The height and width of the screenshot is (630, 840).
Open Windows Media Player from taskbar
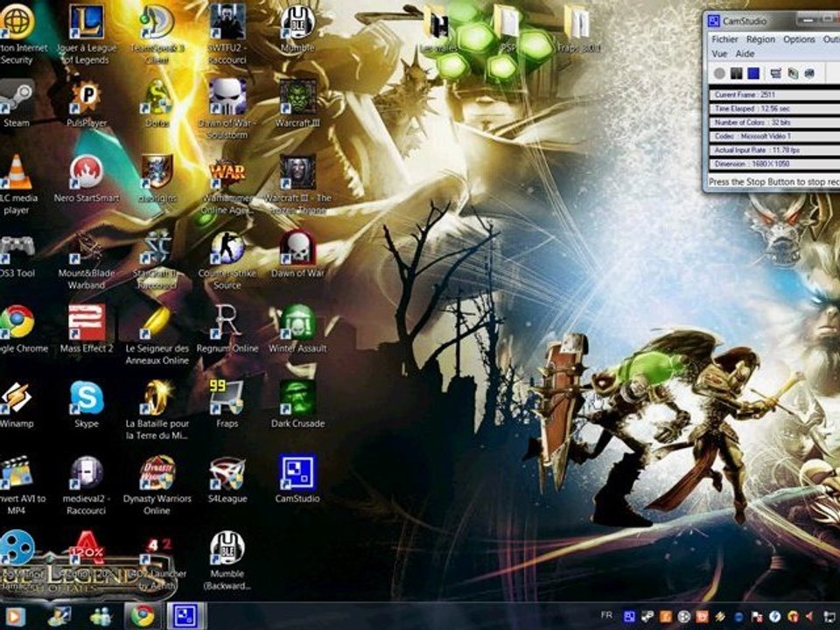15,616
